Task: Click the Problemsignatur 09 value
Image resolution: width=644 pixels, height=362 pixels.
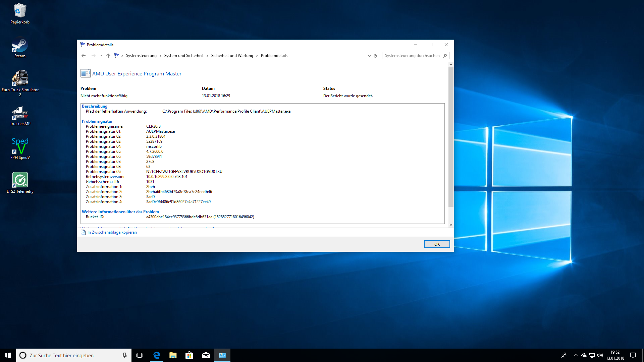Action: point(184,172)
